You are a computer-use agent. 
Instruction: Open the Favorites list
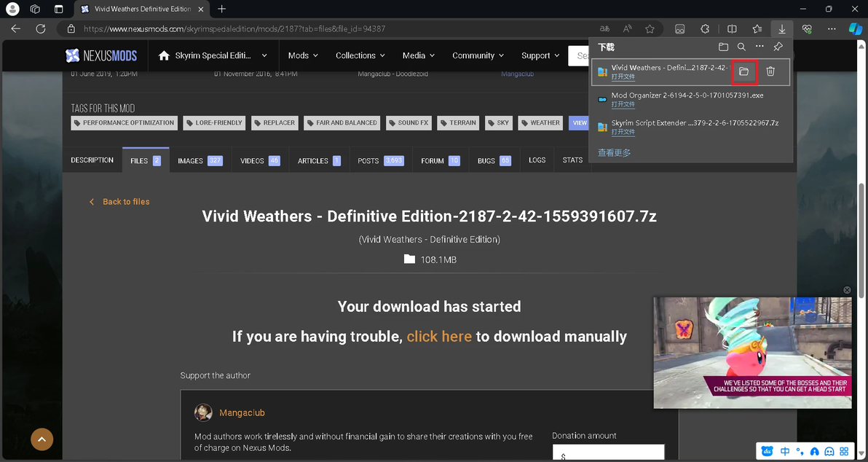coord(757,29)
